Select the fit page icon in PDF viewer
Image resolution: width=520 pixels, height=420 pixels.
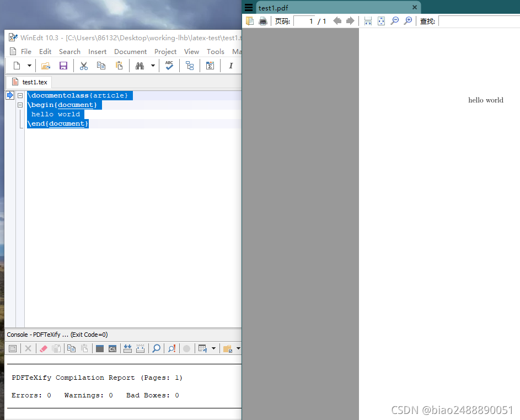[x=381, y=21]
